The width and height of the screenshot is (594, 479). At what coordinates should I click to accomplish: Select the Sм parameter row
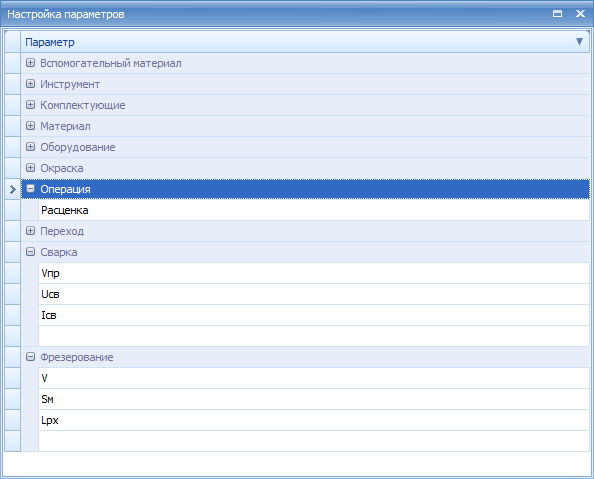click(314, 399)
